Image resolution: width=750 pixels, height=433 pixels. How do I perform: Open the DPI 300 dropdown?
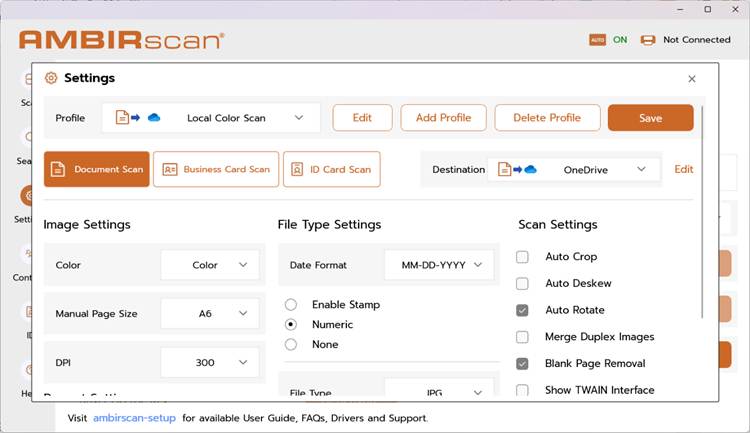click(x=210, y=363)
